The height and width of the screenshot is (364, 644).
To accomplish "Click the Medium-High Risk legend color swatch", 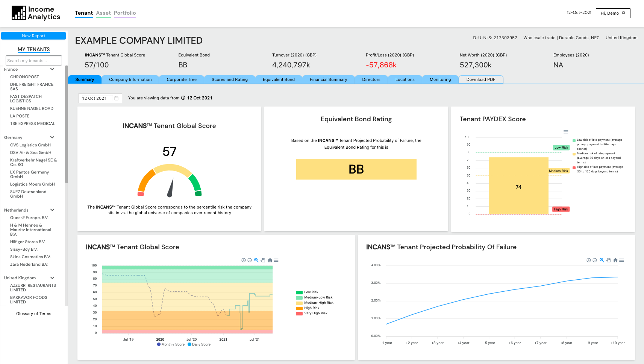I will click(x=299, y=303).
